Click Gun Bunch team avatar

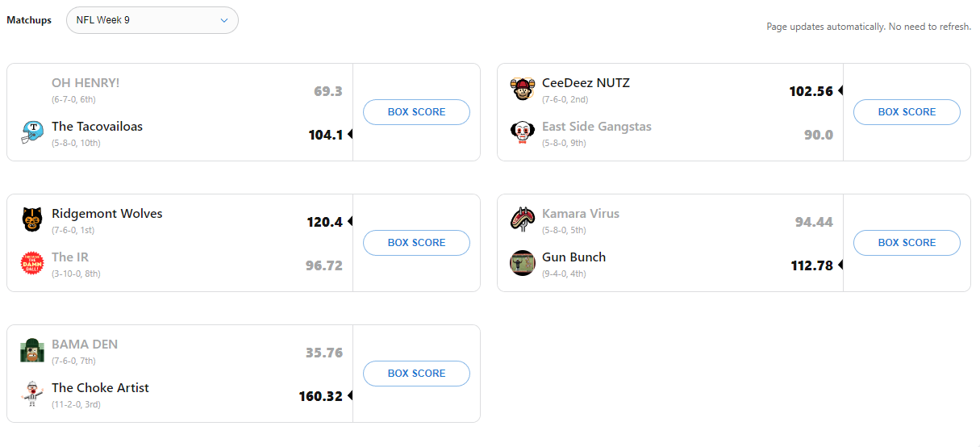[523, 263]
